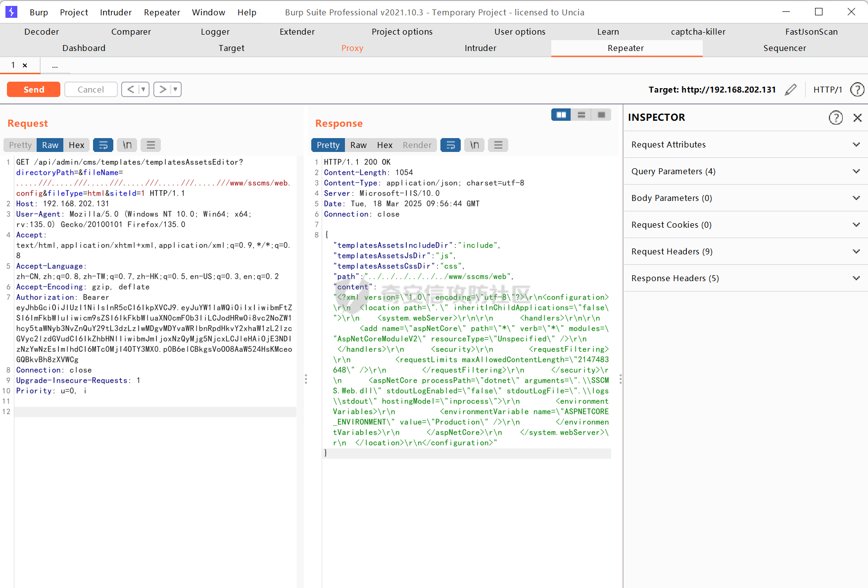Switch to the Proxy tab
This screenshot has height=588, width=868.
(352, 48)
